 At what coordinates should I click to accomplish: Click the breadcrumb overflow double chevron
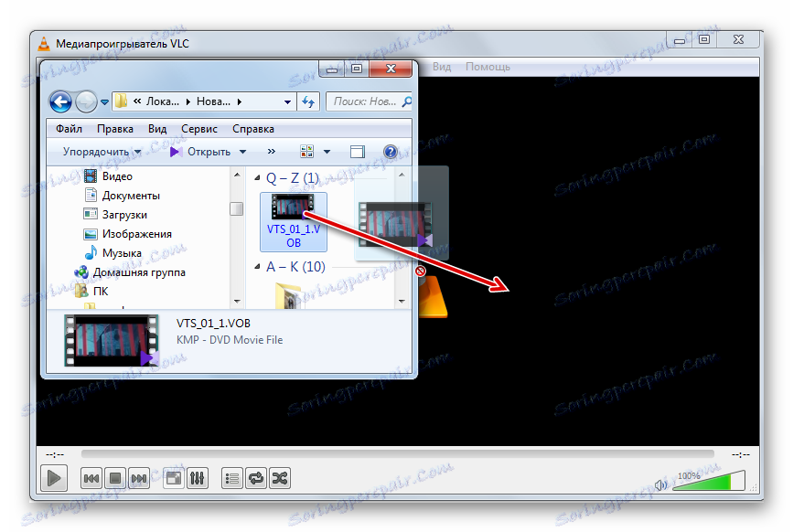pyautogui.click(x=137, y=101)
